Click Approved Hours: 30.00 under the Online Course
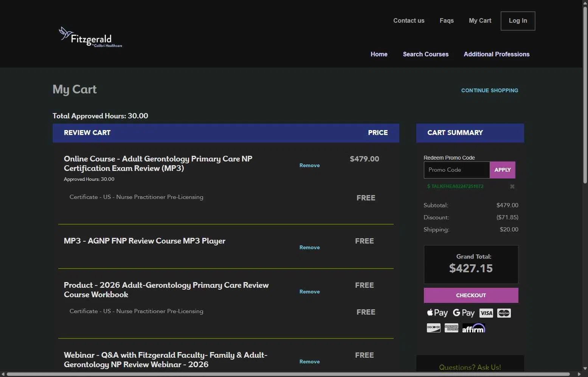 (x=89, y=179)
